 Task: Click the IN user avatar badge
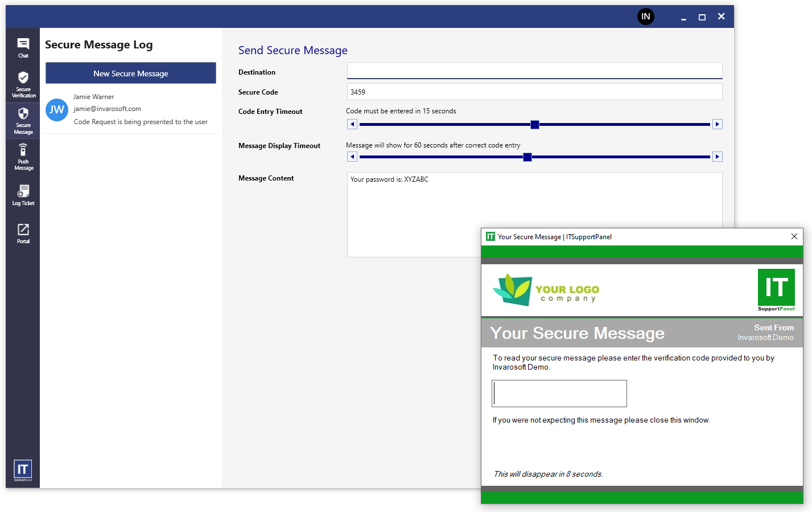(x=645, y=17)
